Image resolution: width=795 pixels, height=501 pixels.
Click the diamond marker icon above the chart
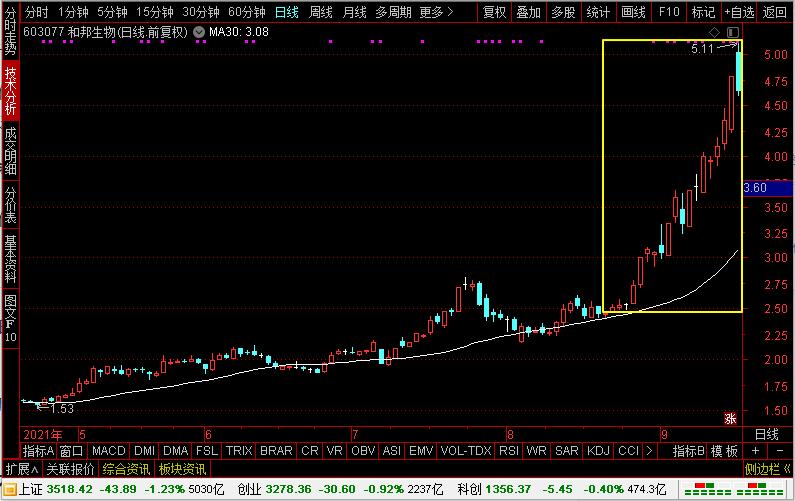click(x=714, y=32)
